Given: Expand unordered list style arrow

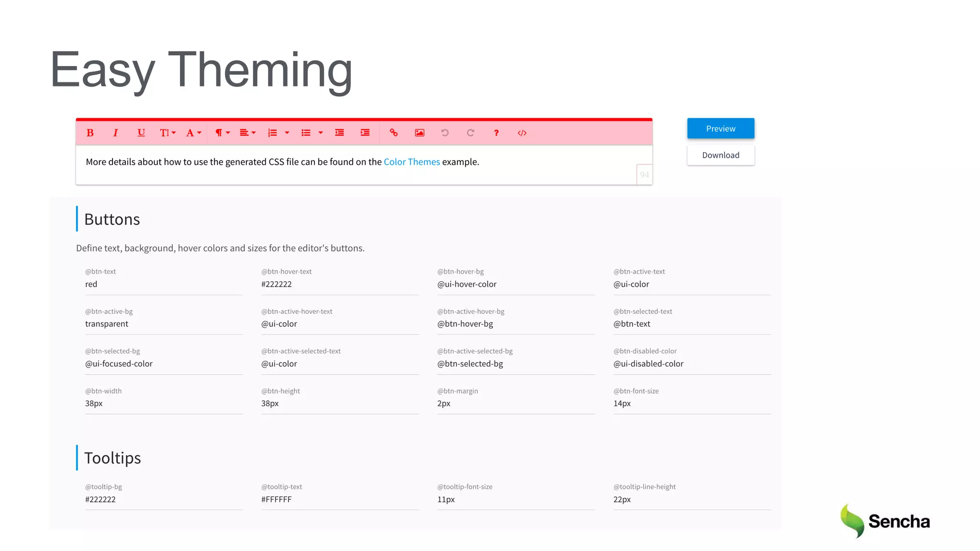Looking at the screenshot, I should [x=321, y=133].
